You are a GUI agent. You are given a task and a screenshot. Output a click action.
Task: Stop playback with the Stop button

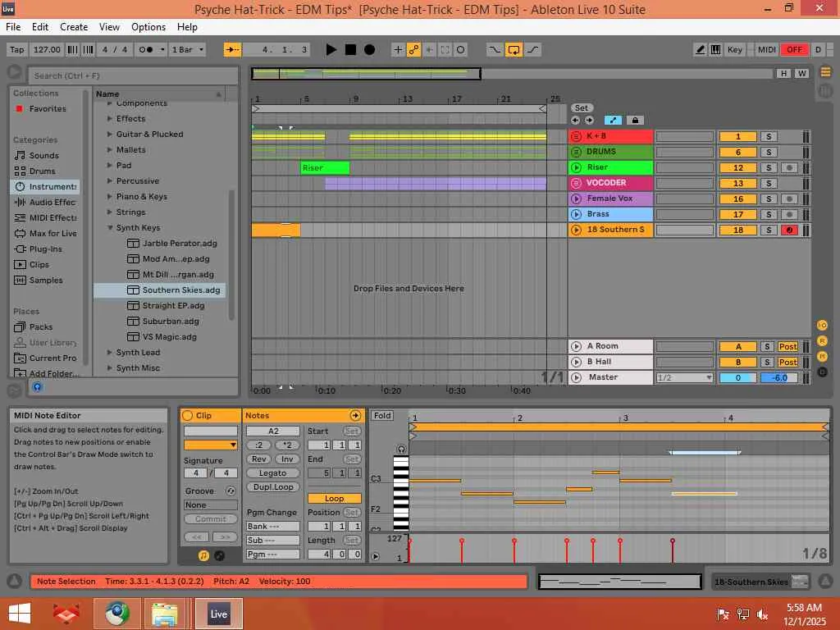click(350, 50)
